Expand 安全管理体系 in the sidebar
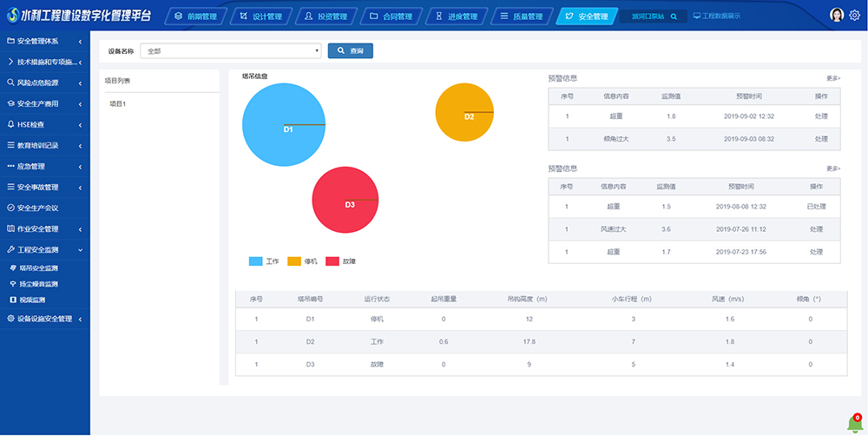 (45, 42)
